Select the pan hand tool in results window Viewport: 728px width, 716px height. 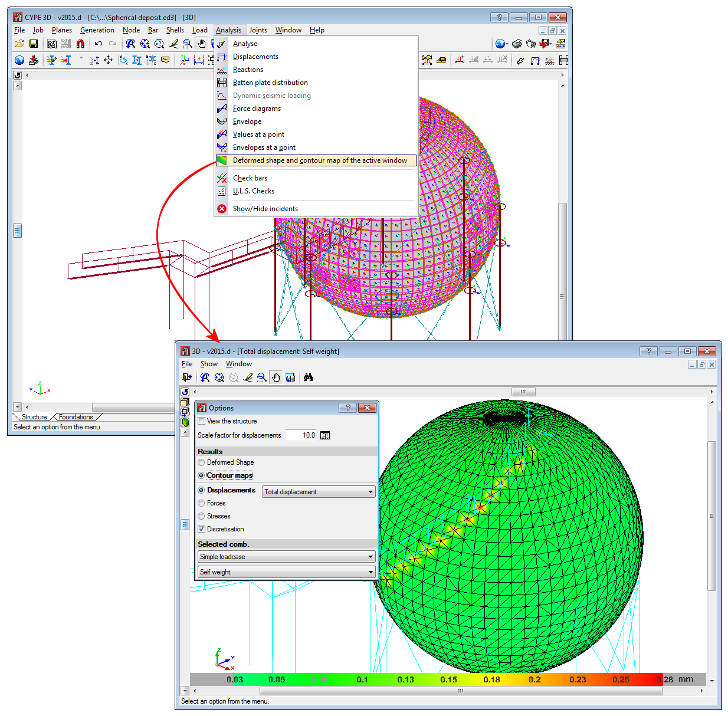(x=276, y=377)
